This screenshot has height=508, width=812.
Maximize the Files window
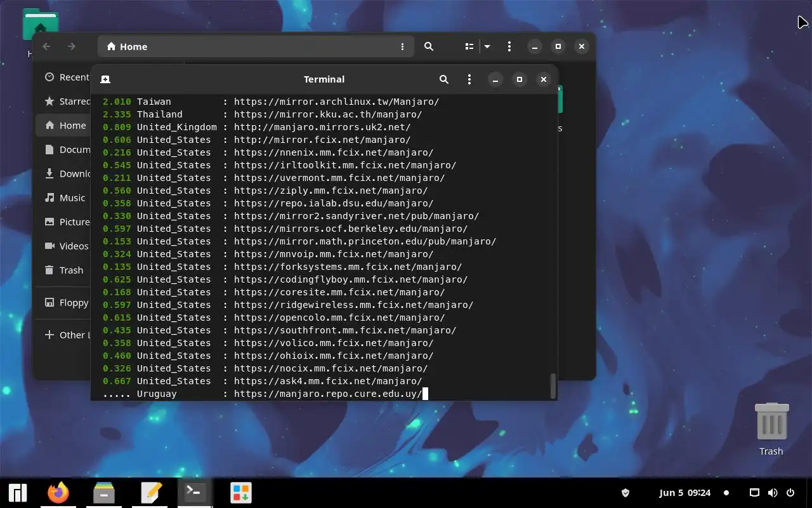(558, 46)
